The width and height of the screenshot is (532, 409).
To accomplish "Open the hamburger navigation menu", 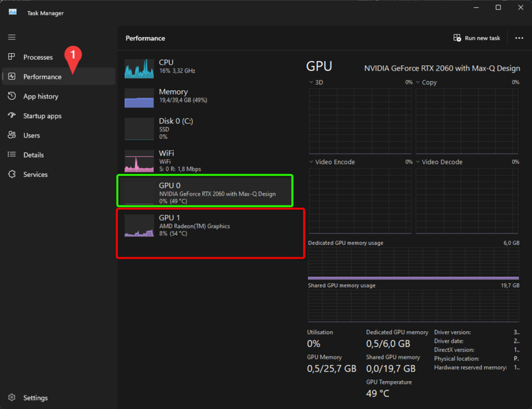I will [11, 37].
